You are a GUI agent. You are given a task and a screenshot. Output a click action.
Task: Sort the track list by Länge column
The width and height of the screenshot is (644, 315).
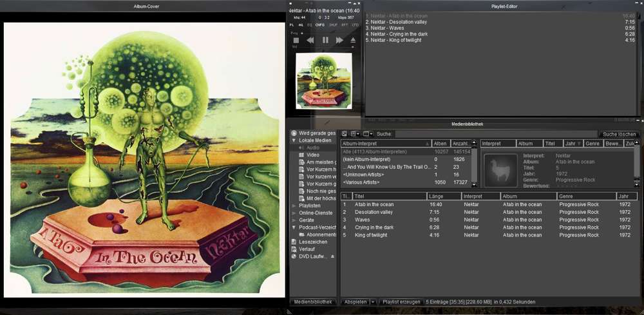(x=443, y=196)
